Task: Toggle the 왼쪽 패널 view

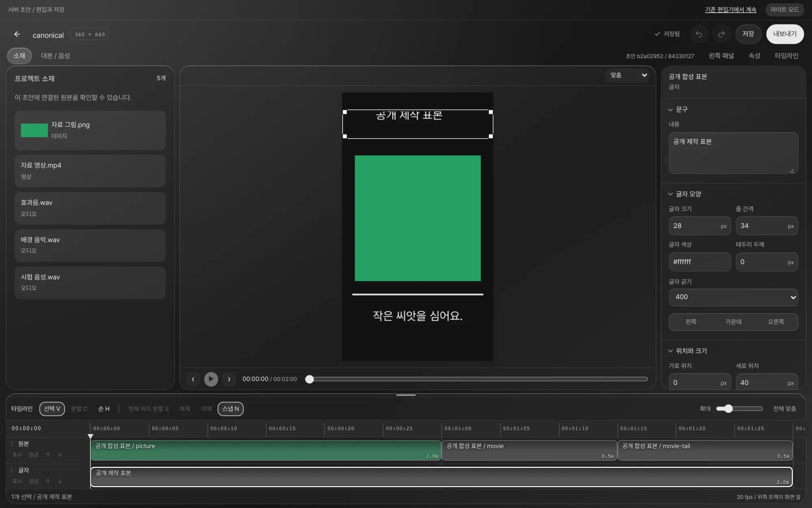Action: point(721,56)
